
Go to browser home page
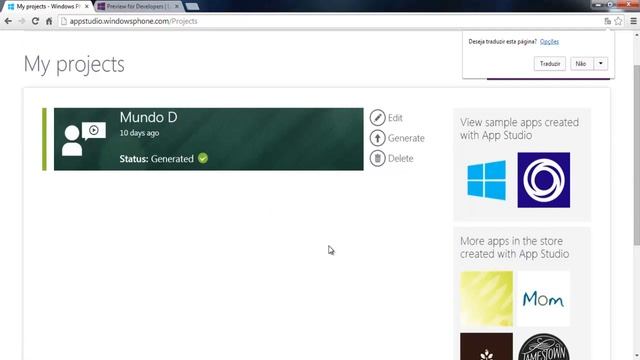49,21
